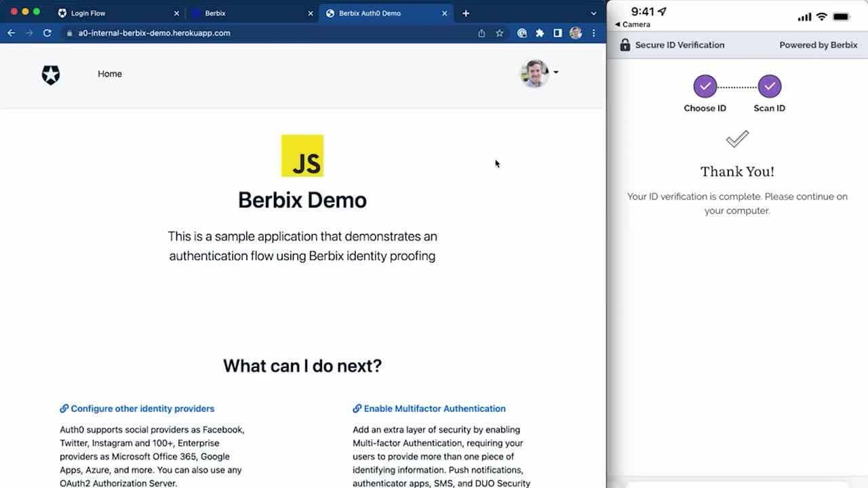
Task: Click the share icon in address bar
Action: click(481, 33)
